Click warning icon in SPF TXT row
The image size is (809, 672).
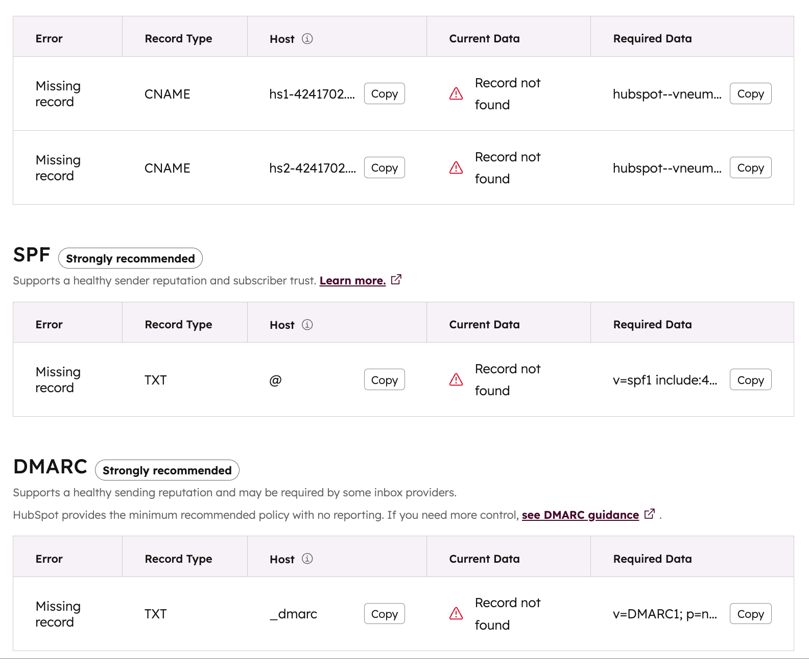pos(456,380)
